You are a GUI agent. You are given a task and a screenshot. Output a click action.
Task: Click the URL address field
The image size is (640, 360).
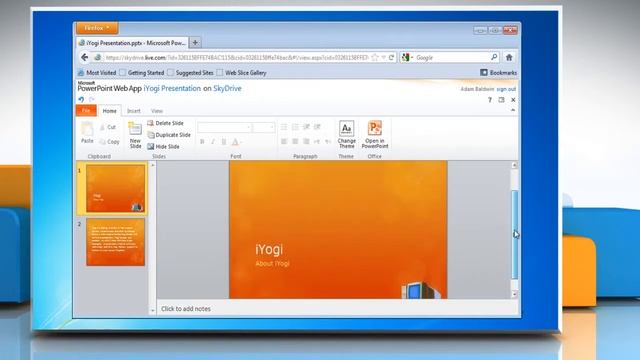click(237, 58)
